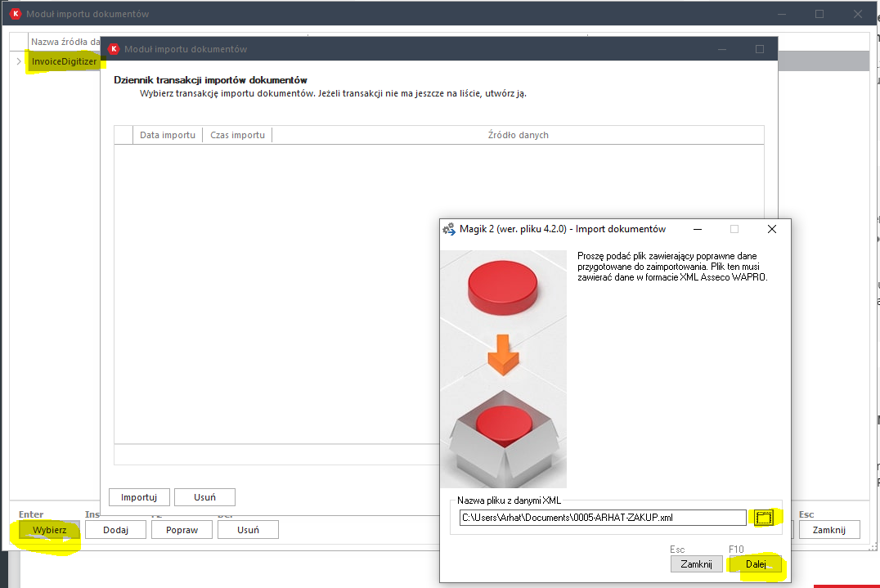Click the Magik 2 gears title bar icon
The image size is (880, 588).
pyautogui.click(x=448, y=229)
